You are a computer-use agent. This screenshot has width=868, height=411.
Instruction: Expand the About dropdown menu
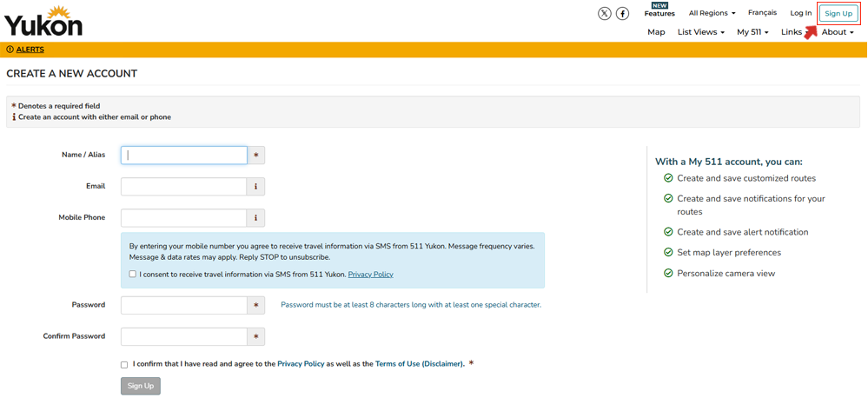click(x=838, y=32)
